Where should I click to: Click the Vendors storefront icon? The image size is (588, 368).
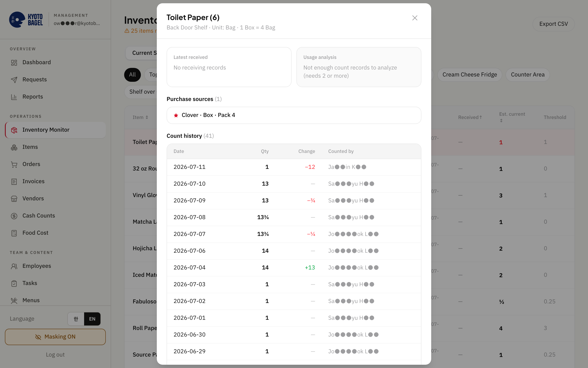coord(14,199)
